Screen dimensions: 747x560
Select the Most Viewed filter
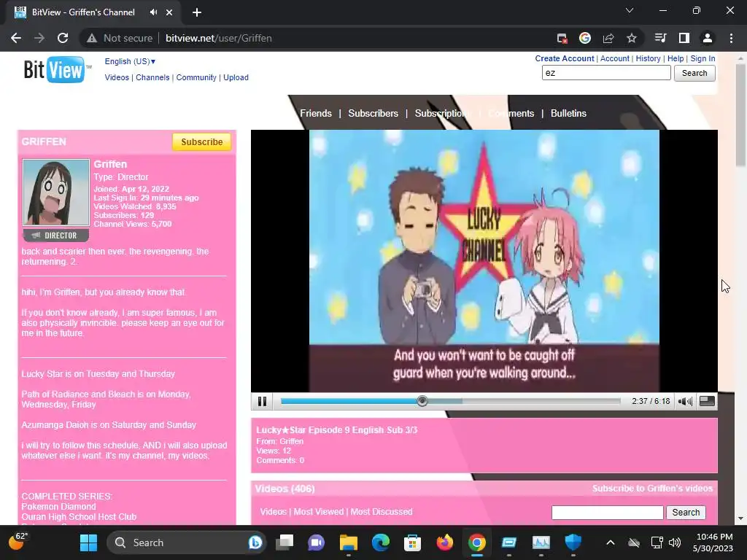318,511
